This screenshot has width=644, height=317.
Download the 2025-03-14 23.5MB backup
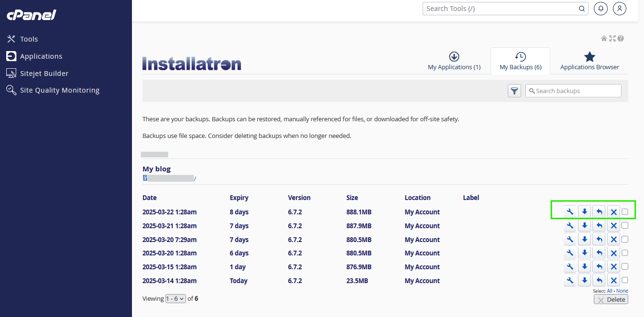[x=585, y=280]
